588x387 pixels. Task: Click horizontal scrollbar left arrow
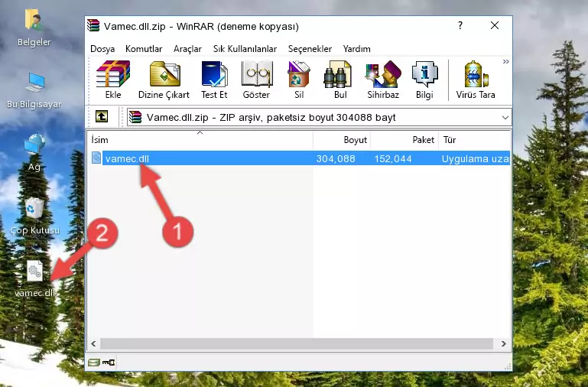[x=93, y=343]
